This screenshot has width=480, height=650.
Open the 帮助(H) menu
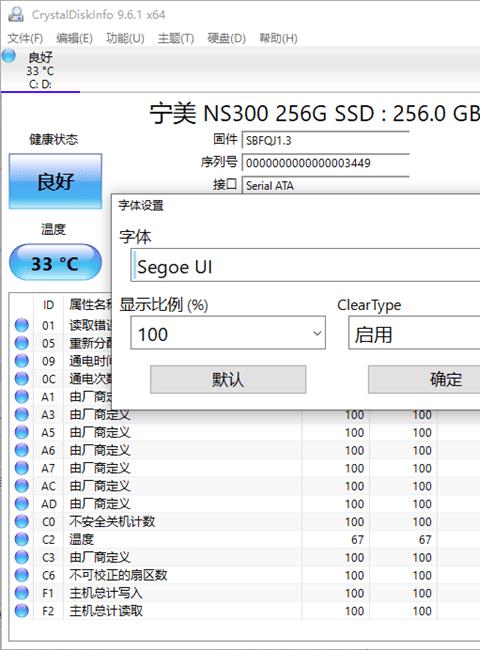point(278,39)
